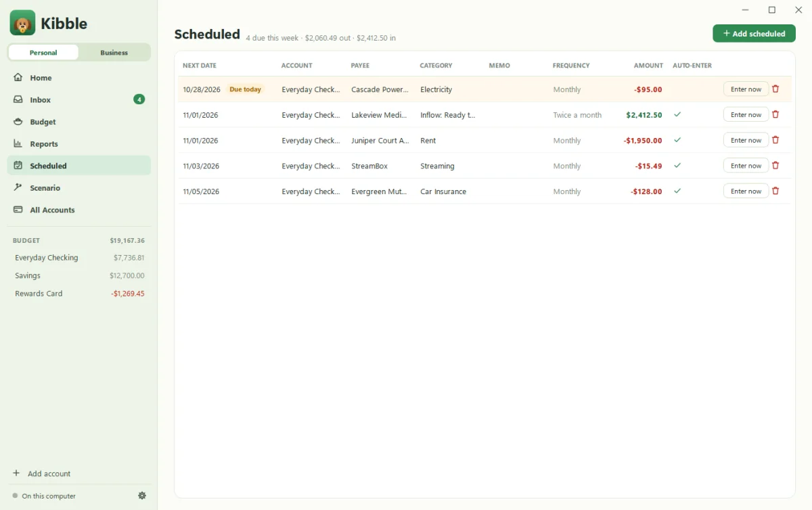Screen dimensions: 812x510
Task: Sort by the ACCOUNT column header
Action: point(296,66)
